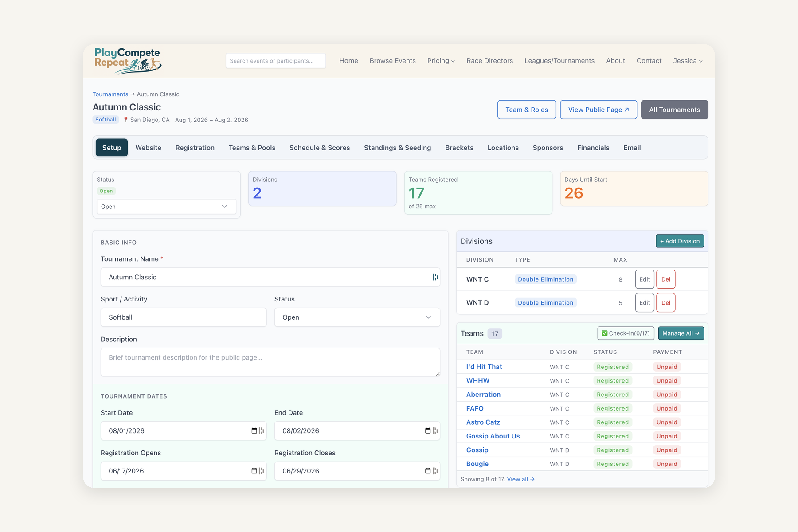Open the FAFO team link
Screen dimensions: 798x532
click(x=475, y=408)
